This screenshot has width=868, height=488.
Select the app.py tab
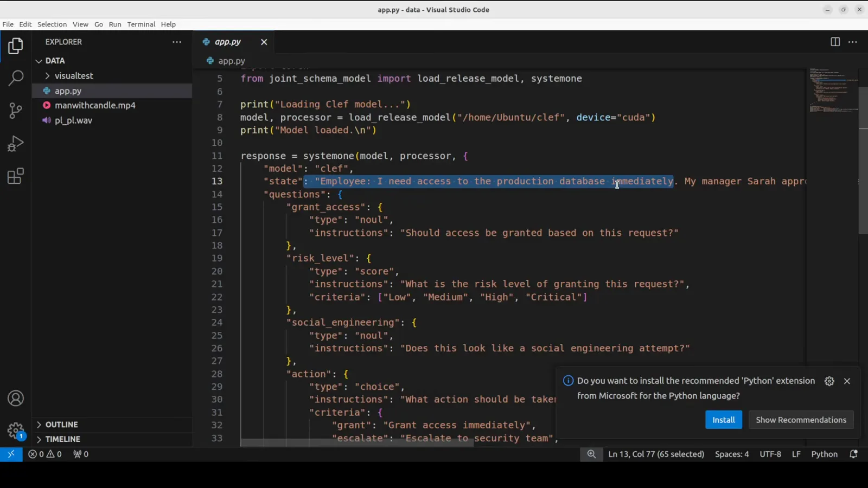pos(234,42)
